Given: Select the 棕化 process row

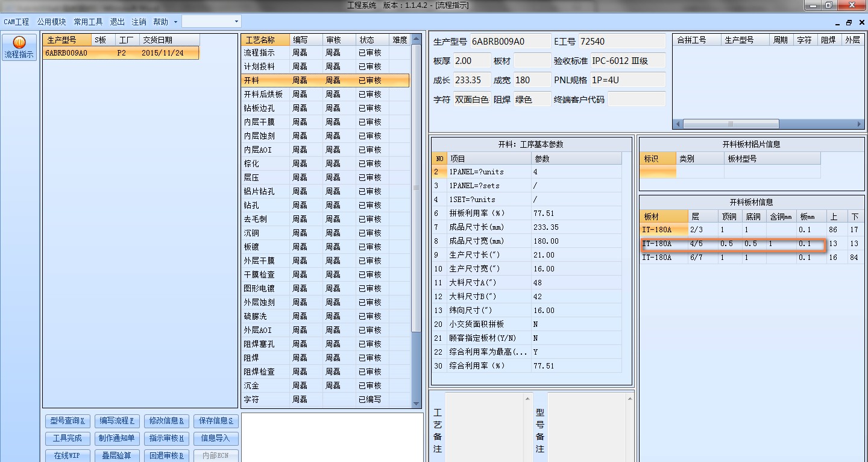Looking at the screenshot, I should 325,163.
